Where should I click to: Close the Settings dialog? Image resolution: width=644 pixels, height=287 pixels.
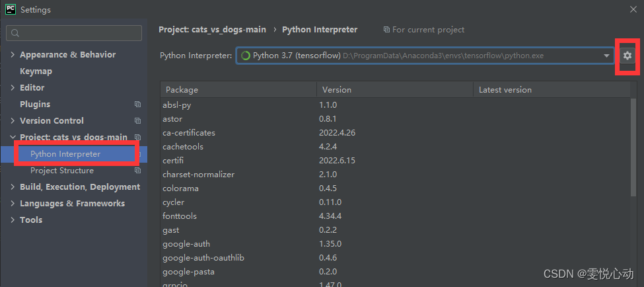[633, 9]
